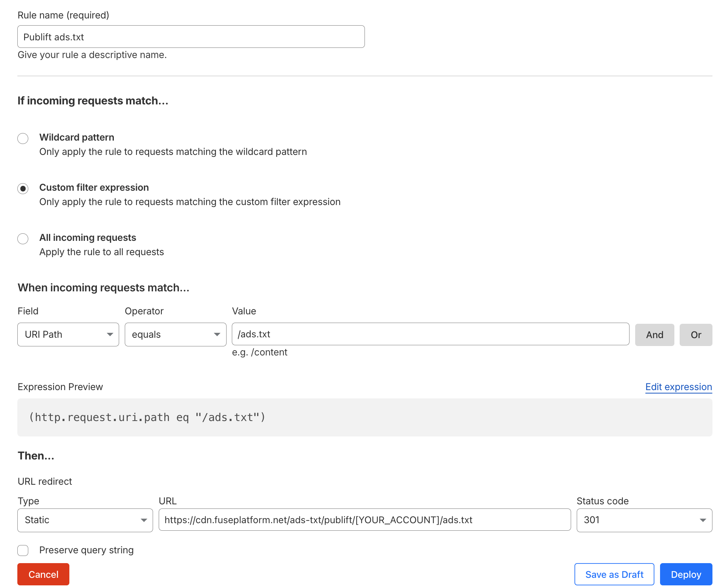Viewport: 723px width, 588px height.
Task: Click the Deploy button
Action: (x=686, y=574)
